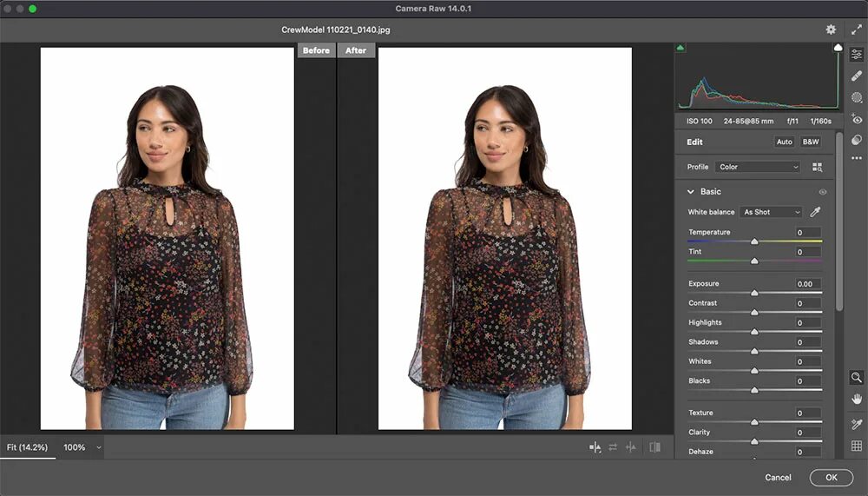Image resolution: width=868 pixels, height=496 pixels.
Task: Toggle Basic panel visibility eye icon
Action: click(x=823, y=192)
